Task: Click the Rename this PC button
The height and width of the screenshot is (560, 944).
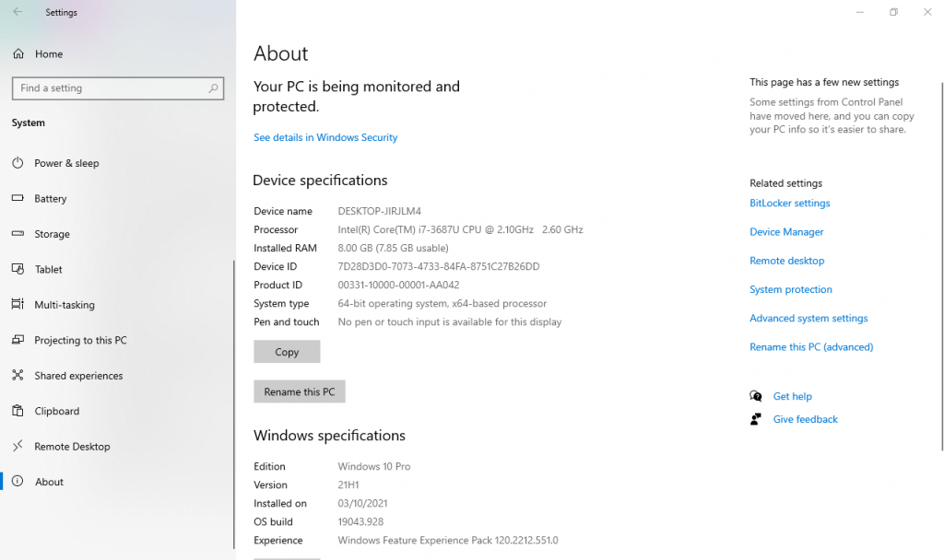Action: coord(300,391)
